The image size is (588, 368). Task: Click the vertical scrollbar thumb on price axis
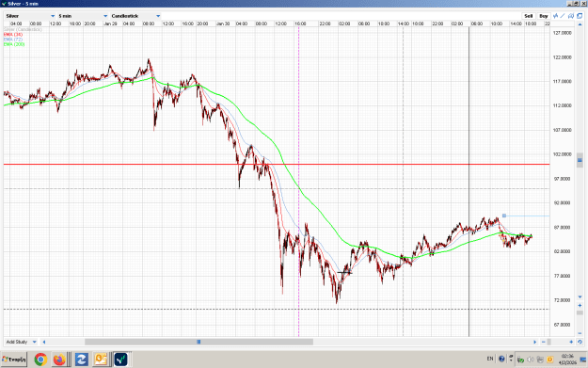pyautogui.click(x=580, y=160)
